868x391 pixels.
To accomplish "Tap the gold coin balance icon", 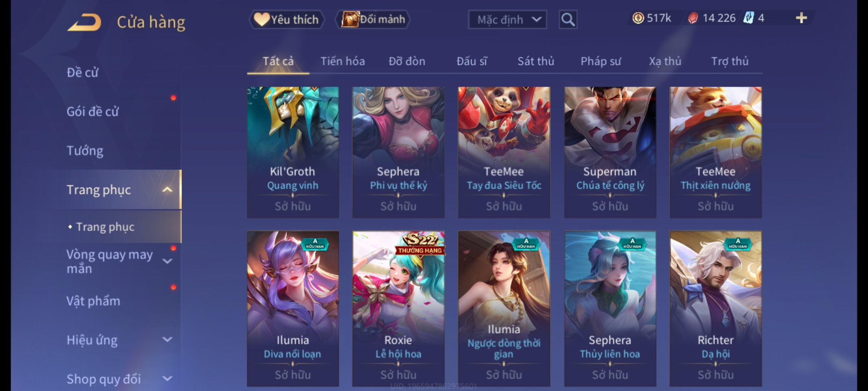I will coord(638,18).
